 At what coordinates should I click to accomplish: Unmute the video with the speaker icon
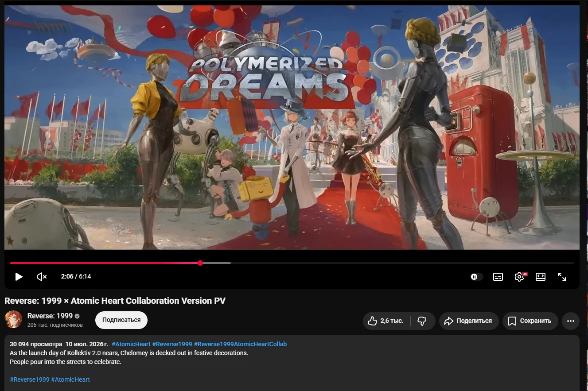tap(42, 277)
